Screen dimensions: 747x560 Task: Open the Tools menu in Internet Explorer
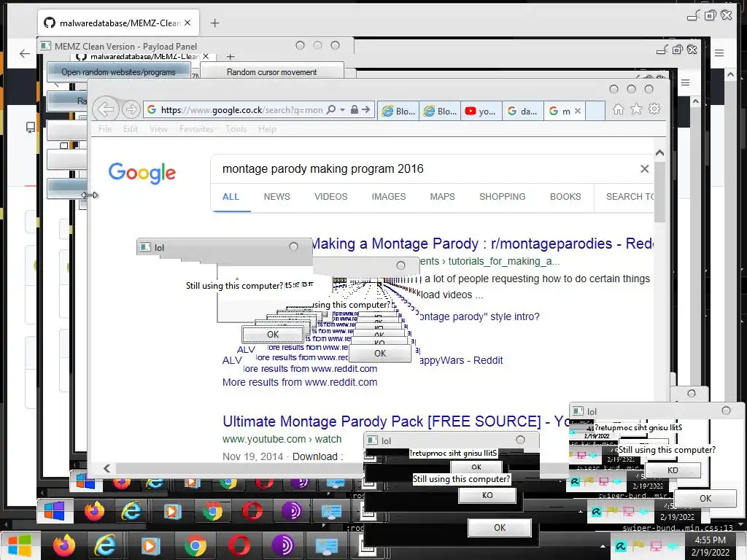tap(236, 129)
